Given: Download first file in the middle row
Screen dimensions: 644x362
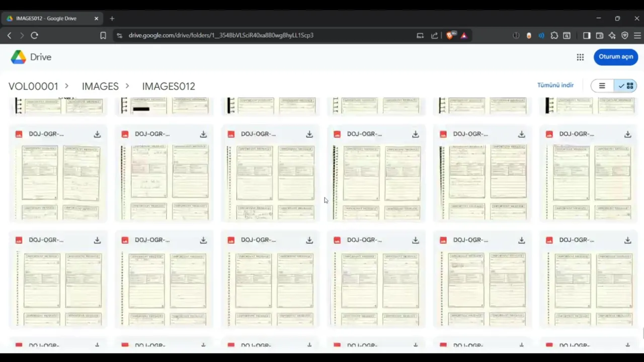Looking at the screenshot, I should 97,134.
